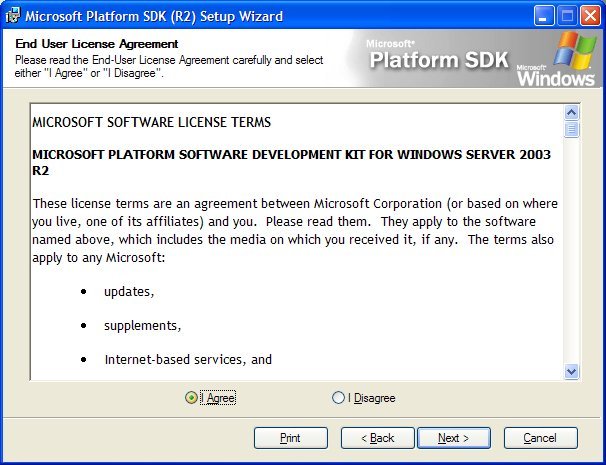The width and height of the screenshot is (606, 465).
Task: Click the "Internet-based services, and" bullet line
Action: (x=187, y=359)
